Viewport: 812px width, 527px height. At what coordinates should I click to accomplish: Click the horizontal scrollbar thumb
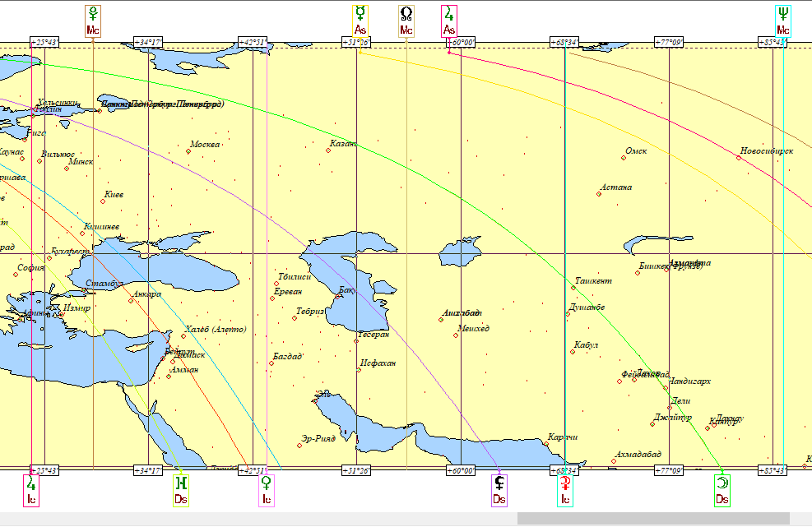click(653, 518)
